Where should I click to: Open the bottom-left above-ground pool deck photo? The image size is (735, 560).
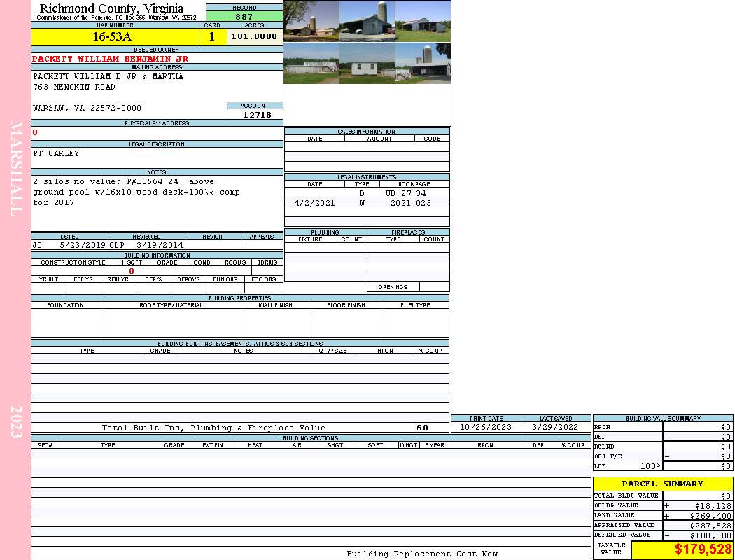311,63
